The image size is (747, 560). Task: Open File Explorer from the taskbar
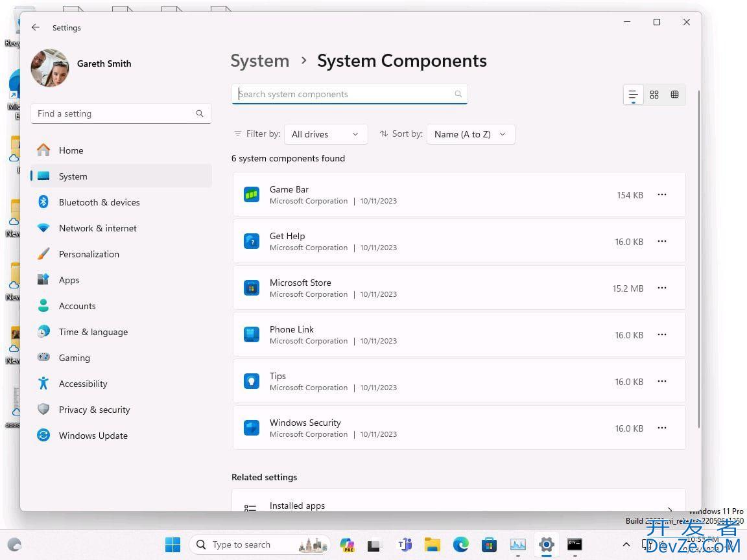coord(433,544)
